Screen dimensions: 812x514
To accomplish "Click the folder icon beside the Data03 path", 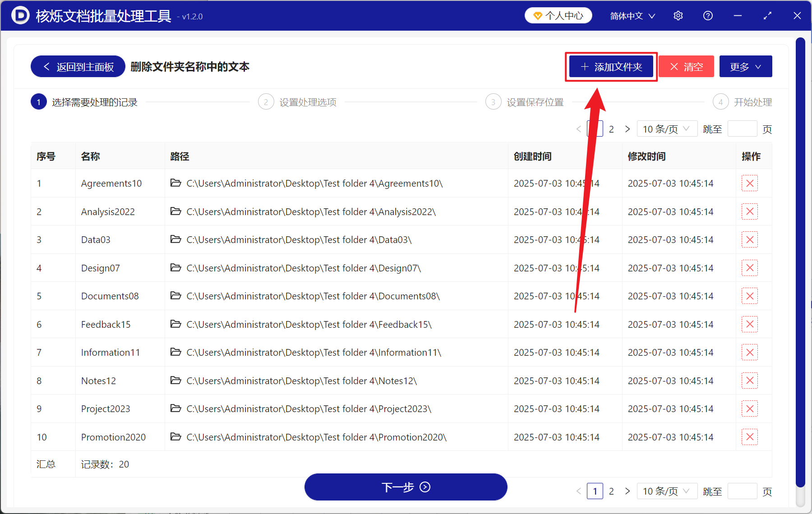I will pos(176,239).
